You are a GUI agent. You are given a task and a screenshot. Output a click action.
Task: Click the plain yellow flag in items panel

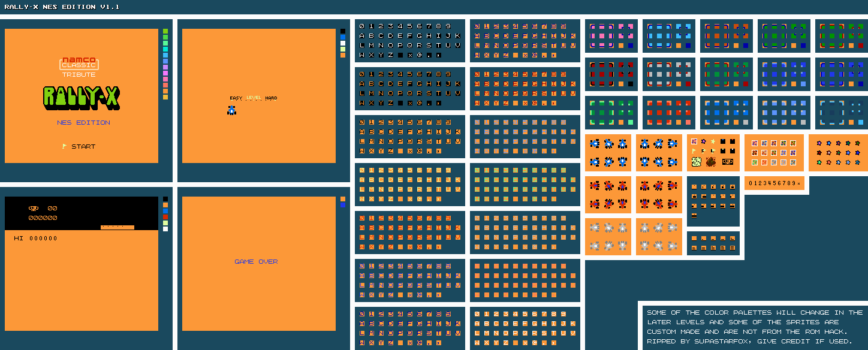point(694,151)
